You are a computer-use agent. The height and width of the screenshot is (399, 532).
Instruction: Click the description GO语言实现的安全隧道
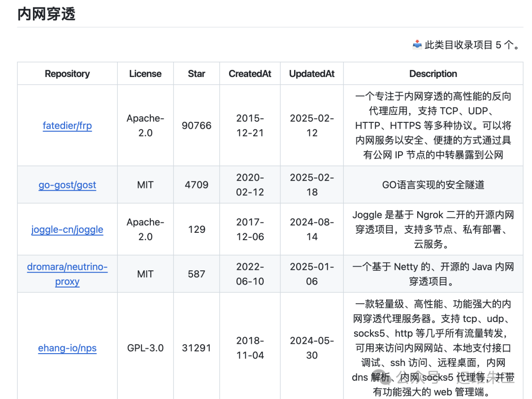(x=433, y=185)
